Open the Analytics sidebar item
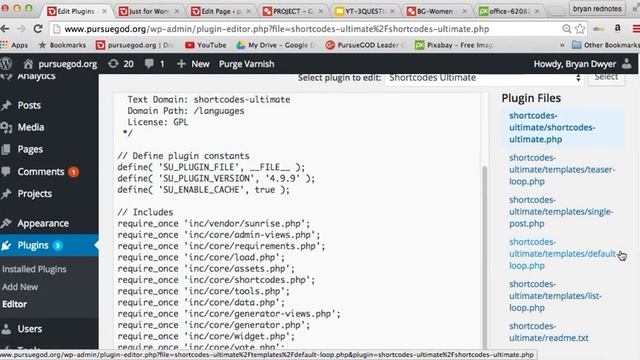Image resolution: width=640 pixels, height=360 pixels. [x=37, y=77]
